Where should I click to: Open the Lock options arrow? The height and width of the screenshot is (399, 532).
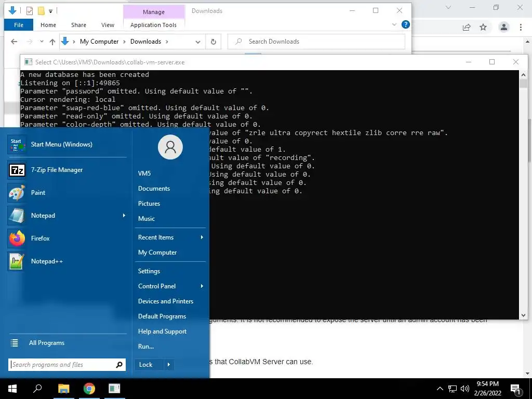pos(169,365)
